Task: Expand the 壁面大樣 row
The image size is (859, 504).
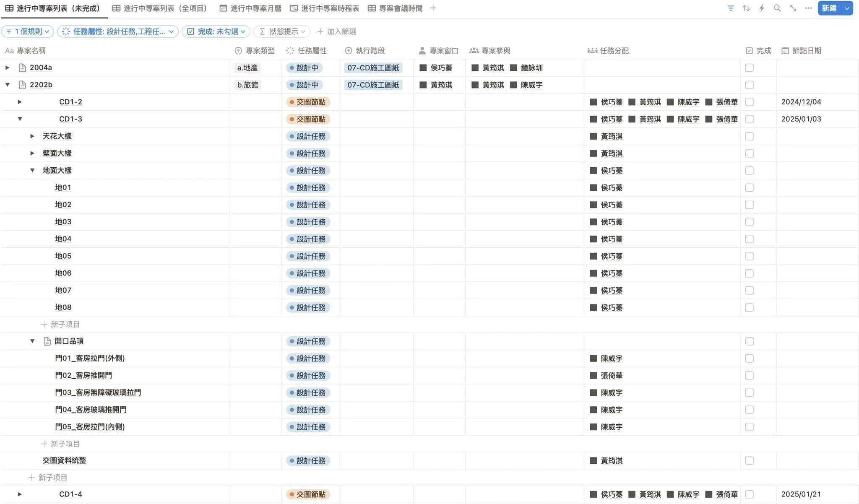Action: click(32, 153)
